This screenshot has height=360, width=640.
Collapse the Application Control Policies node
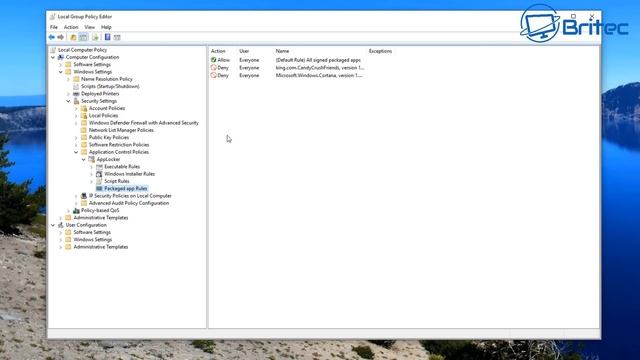pos(76,152)
